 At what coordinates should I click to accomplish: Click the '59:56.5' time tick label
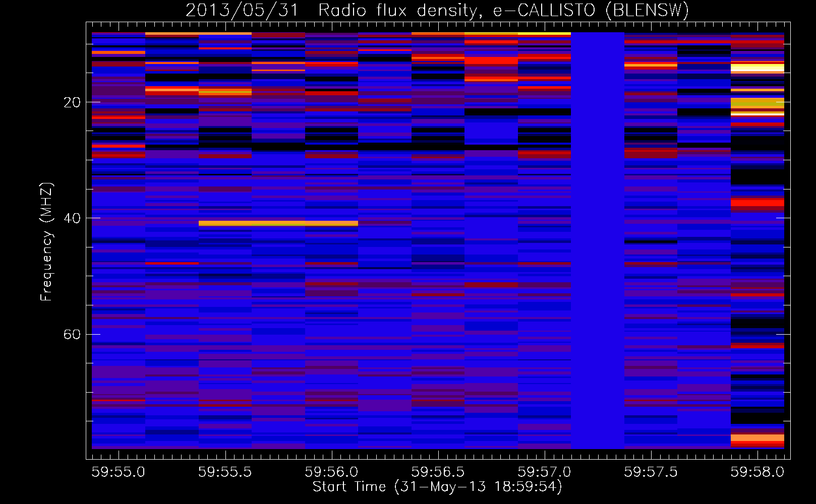438,472
